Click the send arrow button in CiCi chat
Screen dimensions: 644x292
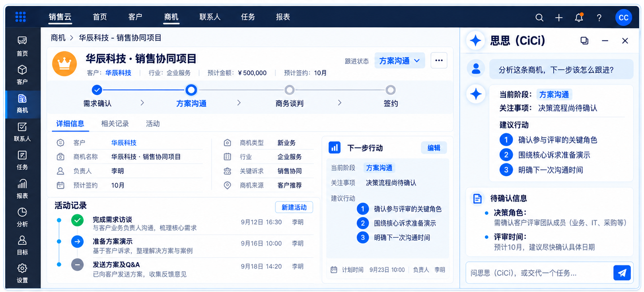pos(622,273)
